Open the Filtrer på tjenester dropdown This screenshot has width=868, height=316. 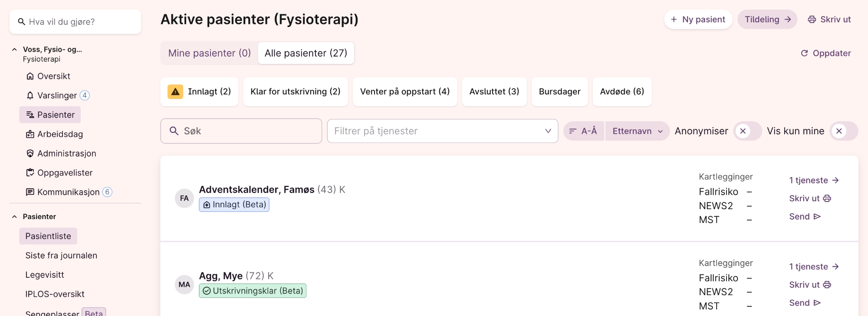point(442,131)
